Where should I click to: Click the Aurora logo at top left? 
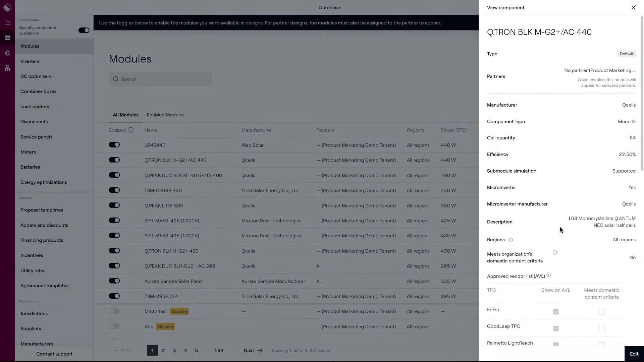pos(7,7)
